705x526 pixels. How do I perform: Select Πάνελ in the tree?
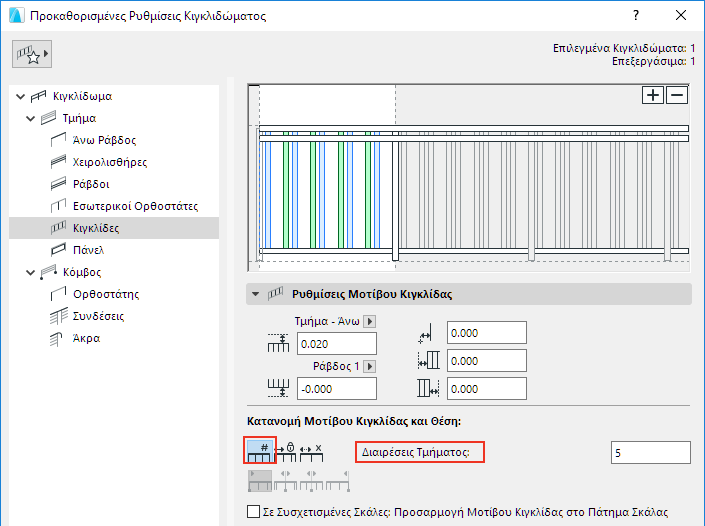[89, 250]
